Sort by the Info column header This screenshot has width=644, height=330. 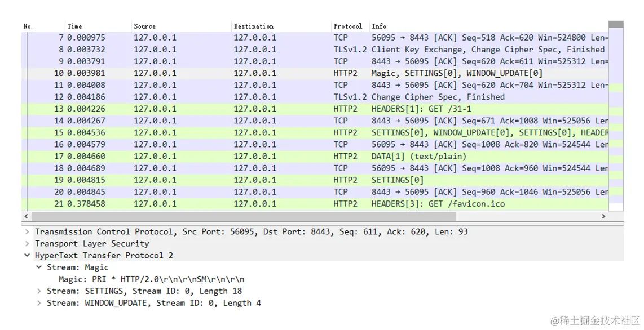[x=489, y=26]
